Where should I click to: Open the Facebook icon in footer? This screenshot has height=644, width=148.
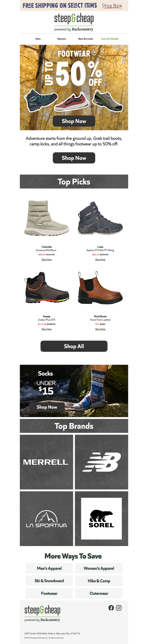[111, 608]
